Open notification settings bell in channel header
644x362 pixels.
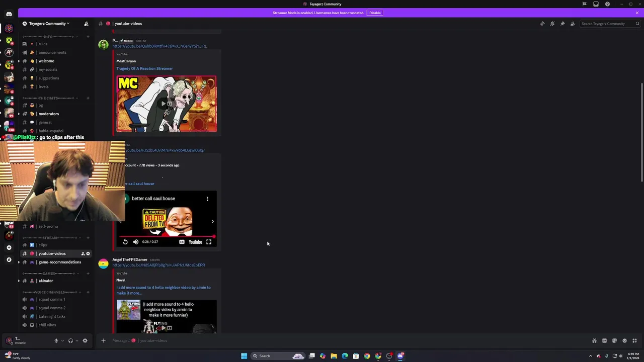552,24
